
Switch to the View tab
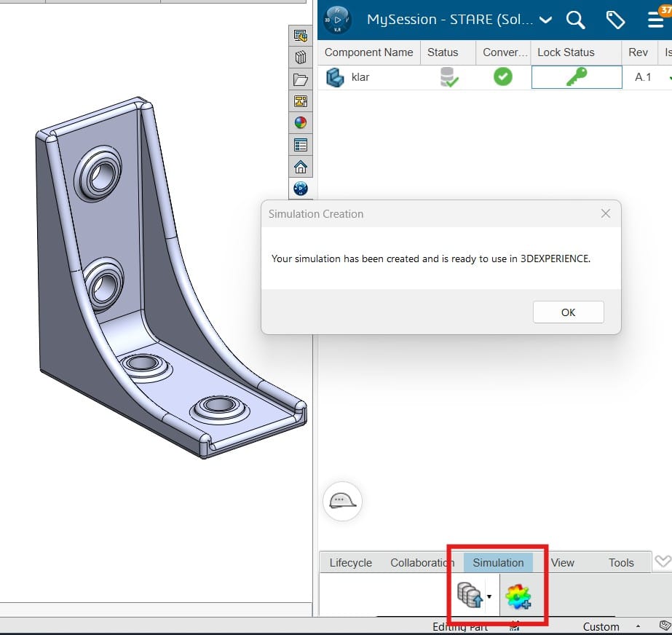[562, 562]
